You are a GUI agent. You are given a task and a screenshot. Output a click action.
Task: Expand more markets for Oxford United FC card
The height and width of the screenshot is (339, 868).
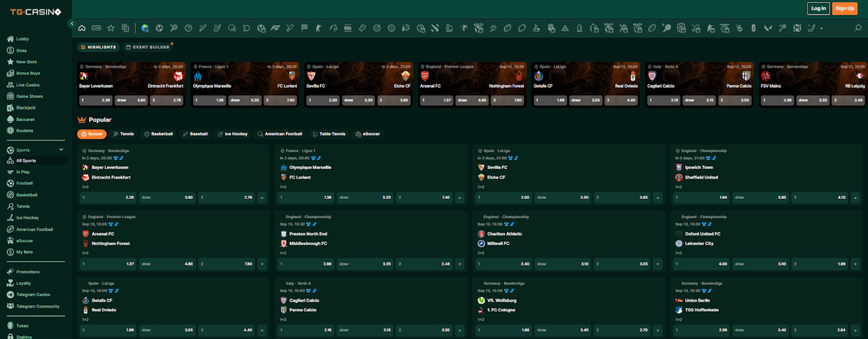[x=855, y=264]
